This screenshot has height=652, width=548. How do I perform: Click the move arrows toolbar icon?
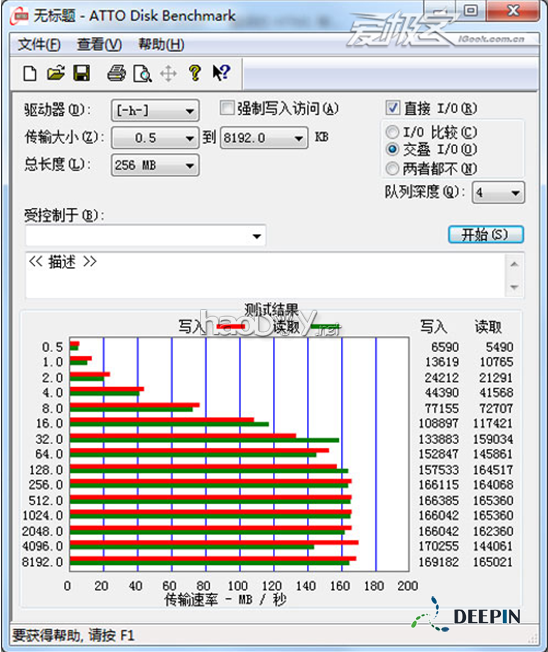(x=168, y=74)
